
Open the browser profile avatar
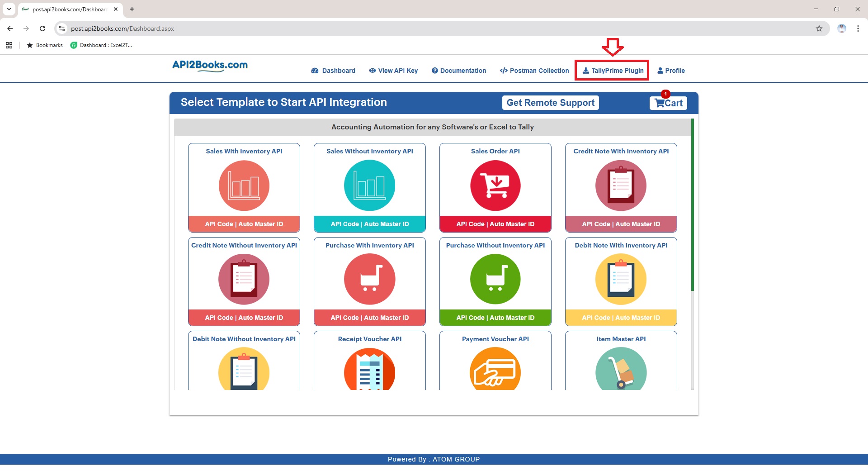point(842,29)
